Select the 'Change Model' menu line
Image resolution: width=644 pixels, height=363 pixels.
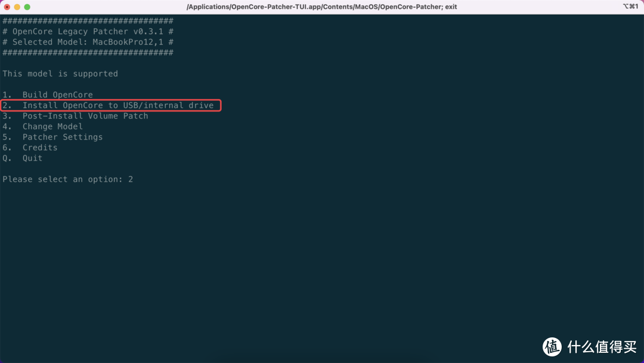[x=43, y=126]
